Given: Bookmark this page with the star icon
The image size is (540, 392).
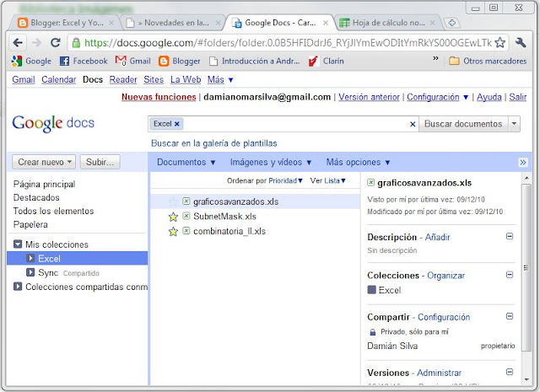Looking at the screenshot, I should (x=499, y=43).
